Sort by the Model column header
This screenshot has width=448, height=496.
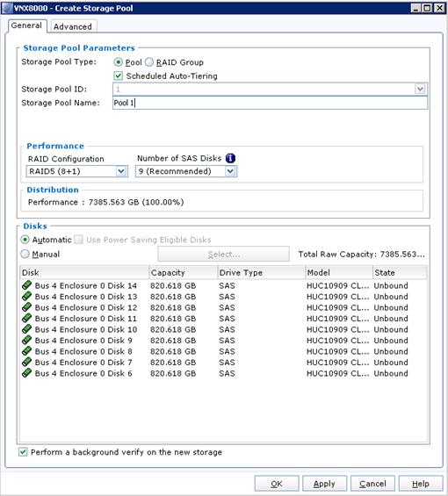(339, 272)
